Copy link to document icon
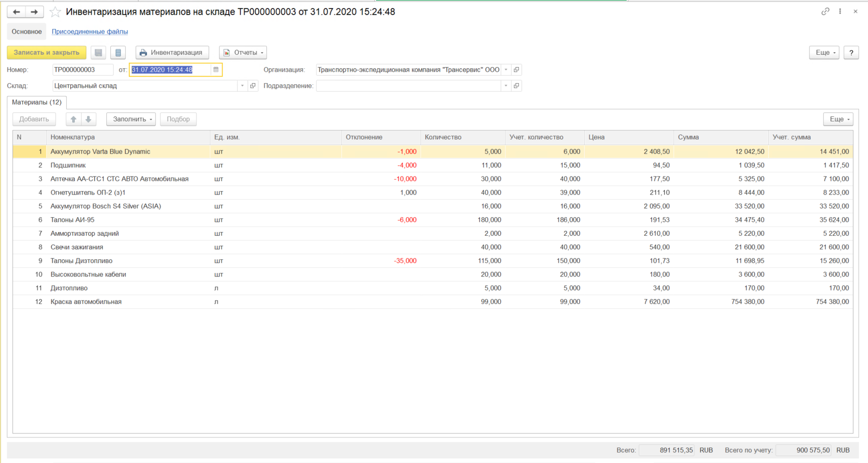 [x=825, y=11]
